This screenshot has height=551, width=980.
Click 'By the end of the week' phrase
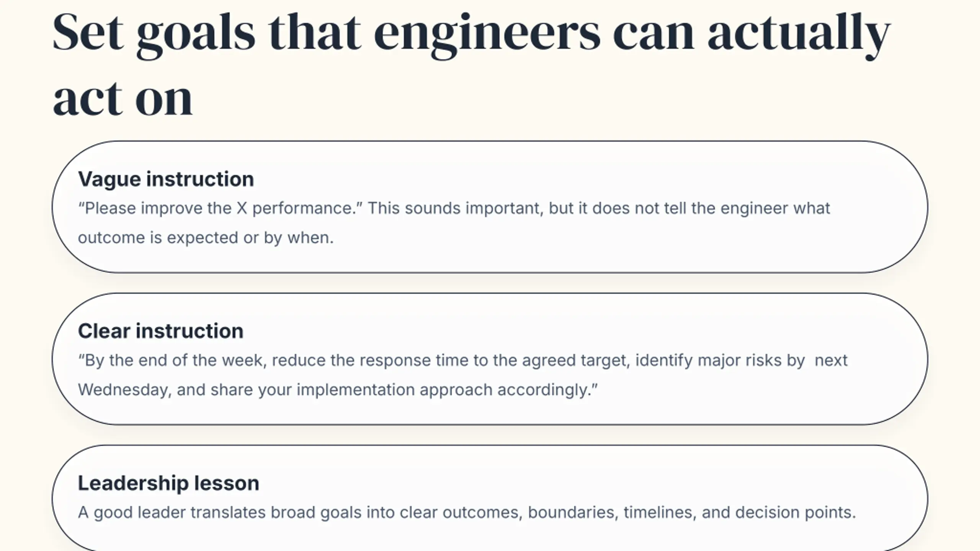(x=171, y=360)
